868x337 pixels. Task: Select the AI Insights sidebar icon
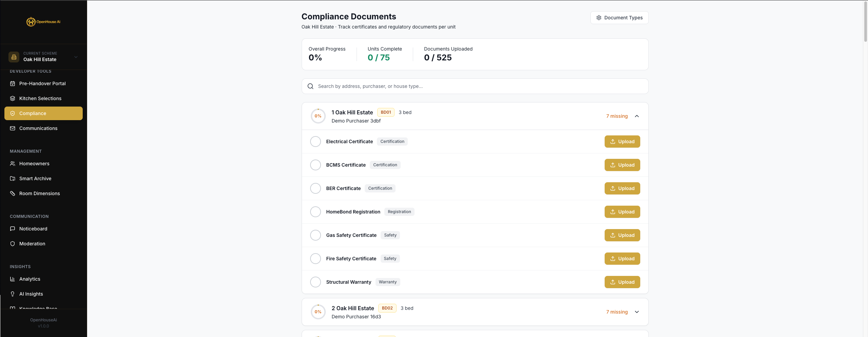click(12, 294)
